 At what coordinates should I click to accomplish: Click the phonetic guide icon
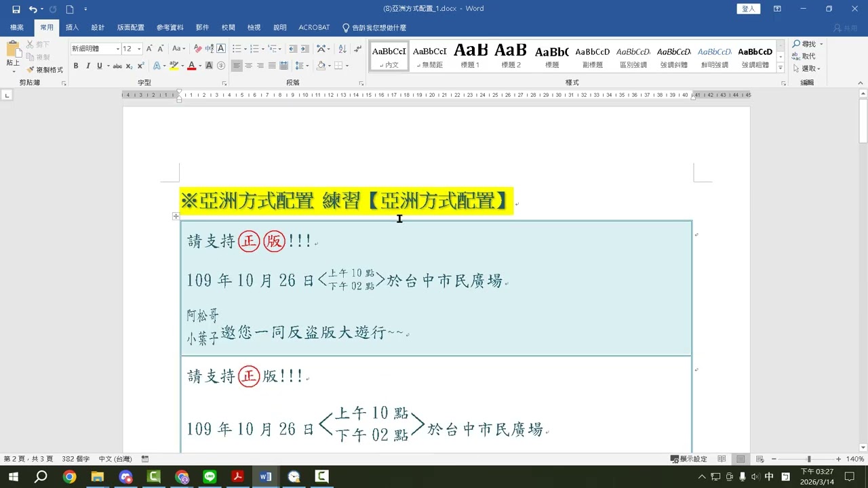click(210, 49)
